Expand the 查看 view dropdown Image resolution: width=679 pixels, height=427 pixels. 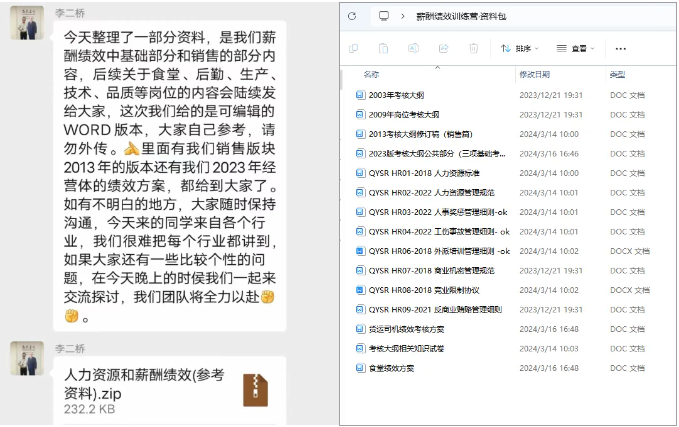(578, 48)
